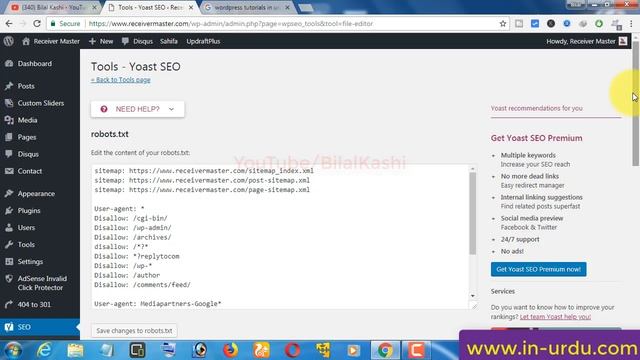Select the SEO sidebar menu

pyautogui.click(x=40, y=327)
